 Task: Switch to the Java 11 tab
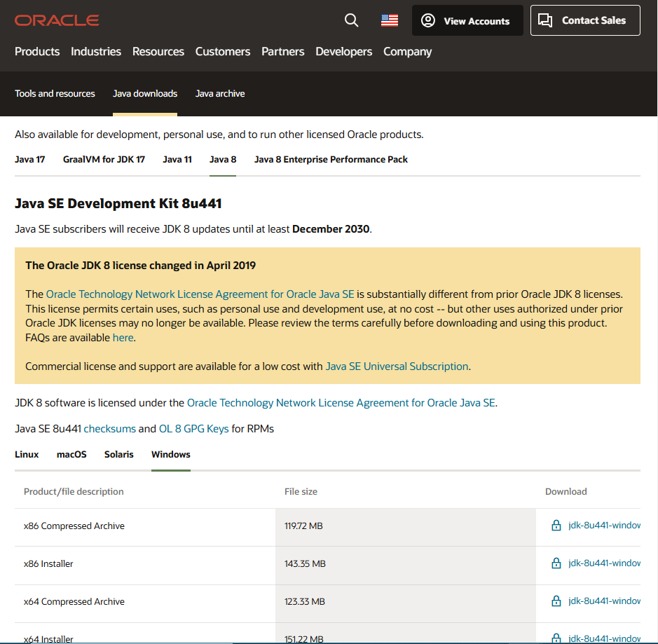[177, 160]
